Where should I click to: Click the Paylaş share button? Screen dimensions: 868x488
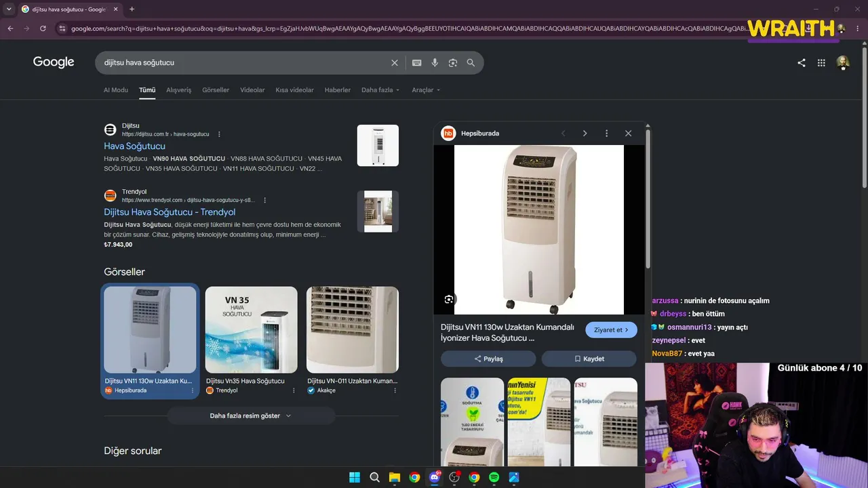488,359
